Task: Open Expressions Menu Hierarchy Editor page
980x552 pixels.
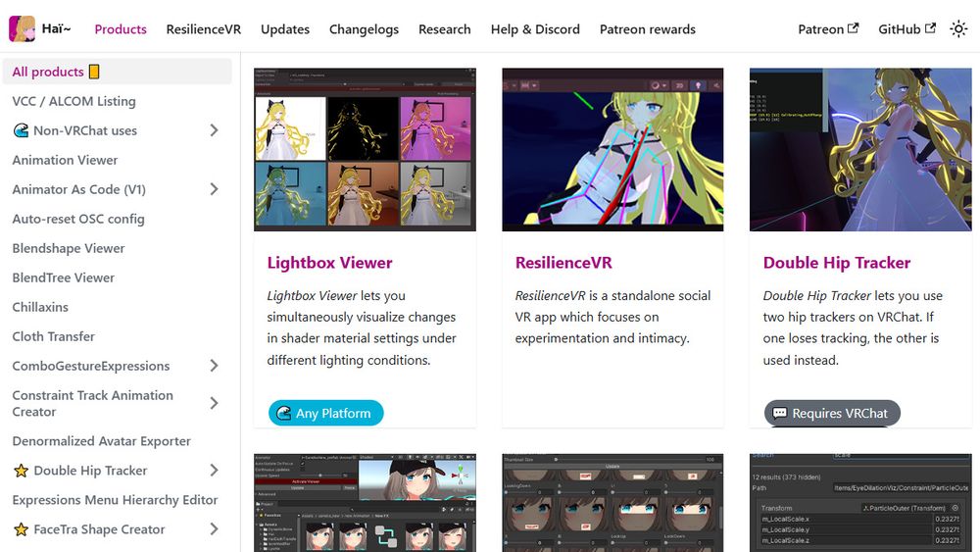Action: pyautogui.click(x=115, y=500)
